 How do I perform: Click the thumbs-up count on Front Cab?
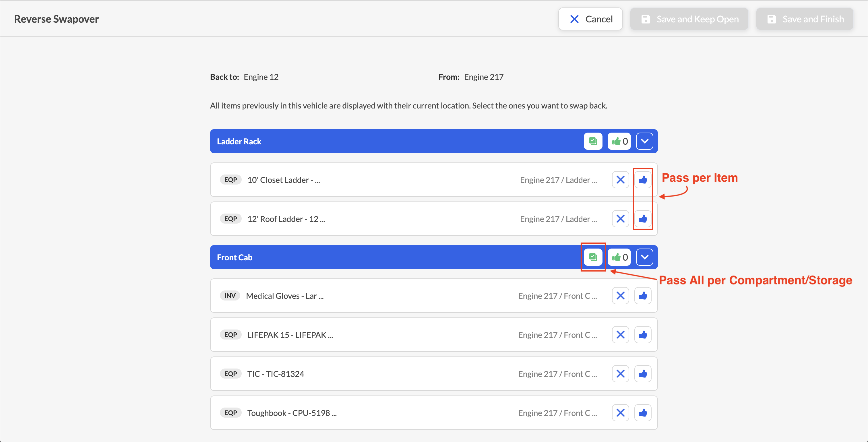[x=619, y=257]
